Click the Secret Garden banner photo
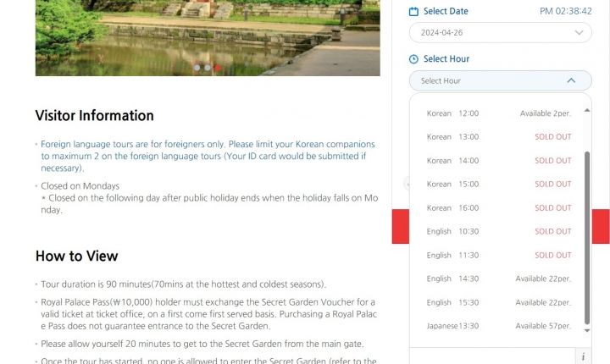Image resolution: width=610 pixels, height=364 pixels. [208, 38]
